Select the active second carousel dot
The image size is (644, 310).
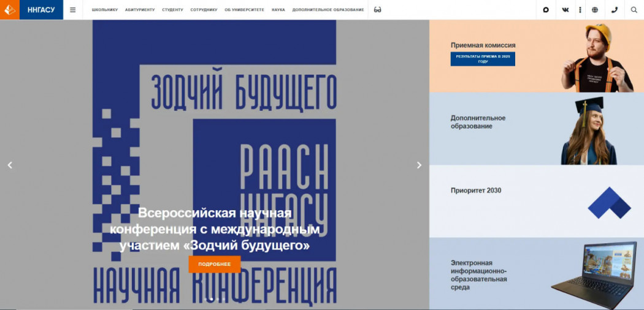tap(212, 299)
